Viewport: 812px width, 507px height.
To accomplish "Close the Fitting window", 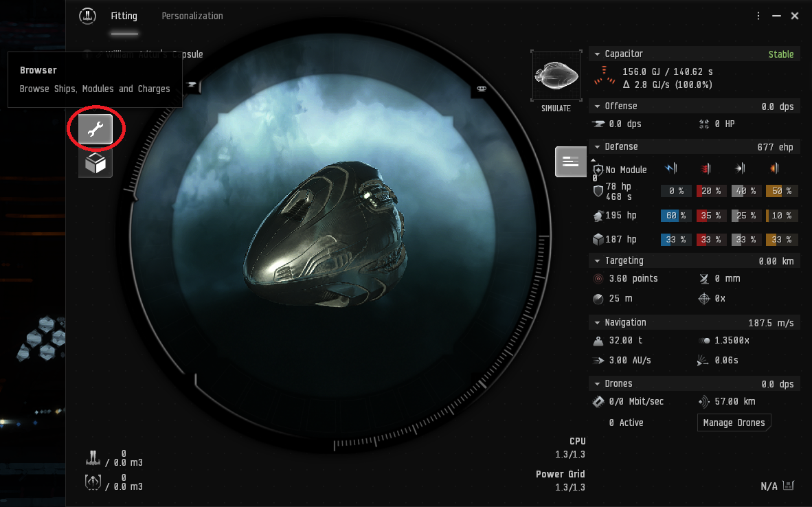I will click(795, 16).
